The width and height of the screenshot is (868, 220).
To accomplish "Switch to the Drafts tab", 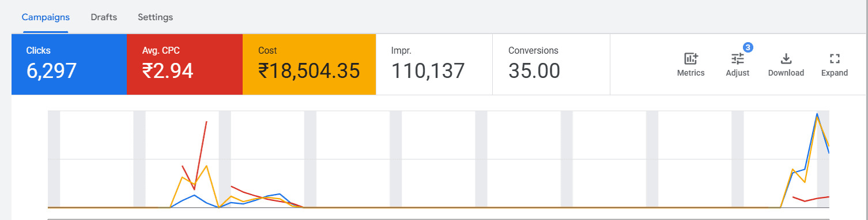I will [x=104, y=17].
